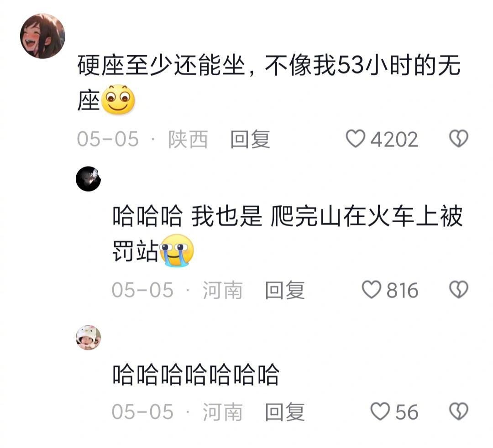Tap the 哈哈哈 我也是 reply text
Viewport: 493px width, 448px height.
click(x=288, y=234)
